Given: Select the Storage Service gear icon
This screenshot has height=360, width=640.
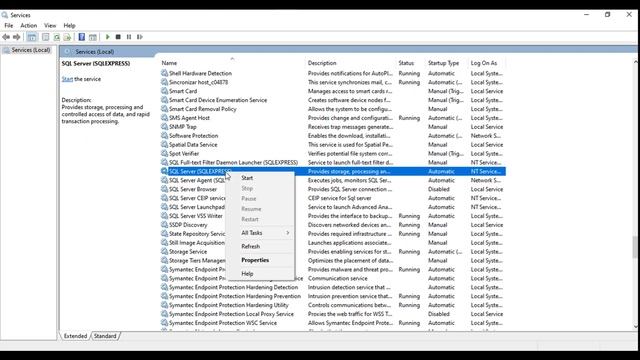Looking at the screenshot, I should point(164,251).
